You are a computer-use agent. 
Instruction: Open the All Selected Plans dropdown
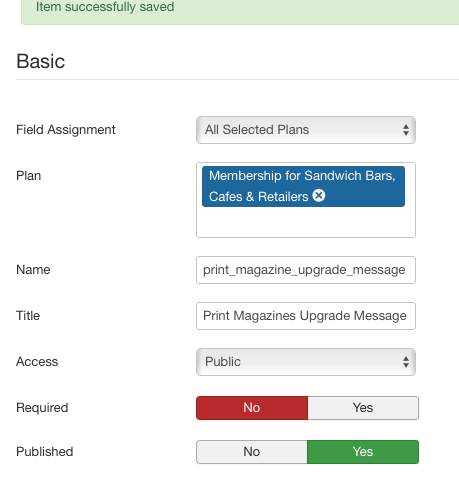(306, 130)
